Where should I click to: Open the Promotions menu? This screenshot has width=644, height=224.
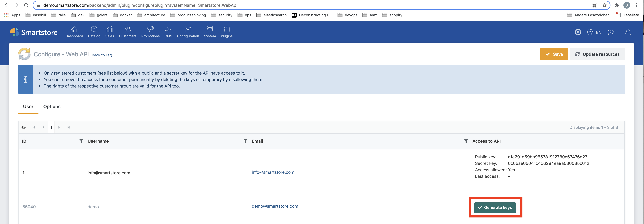point(150,32)
